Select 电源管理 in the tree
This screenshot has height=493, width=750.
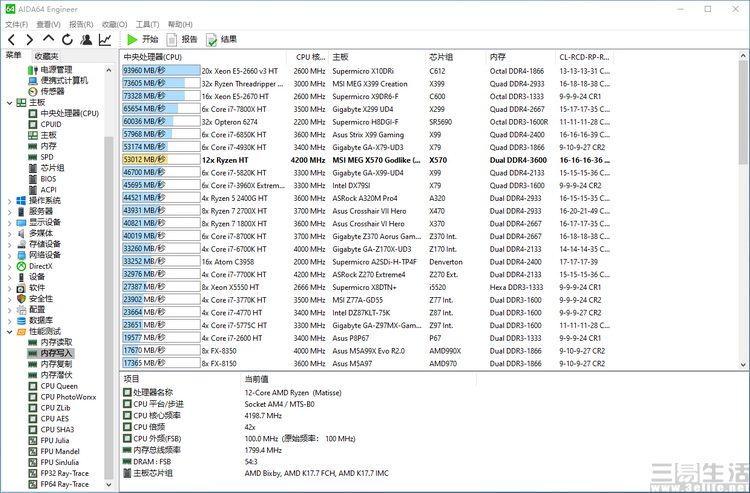click(50, 70)
